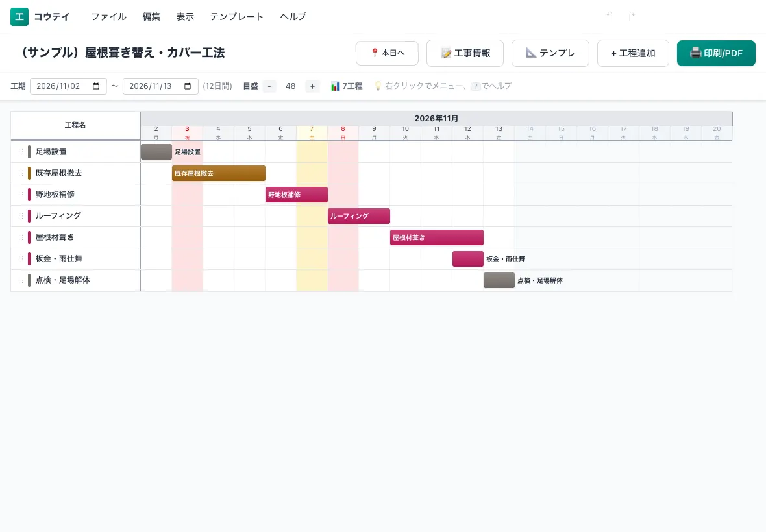Screen dimensions: 766x532
Task: Grab drag handle of 既存屋根撤去 row
Action: pos(21,173)
